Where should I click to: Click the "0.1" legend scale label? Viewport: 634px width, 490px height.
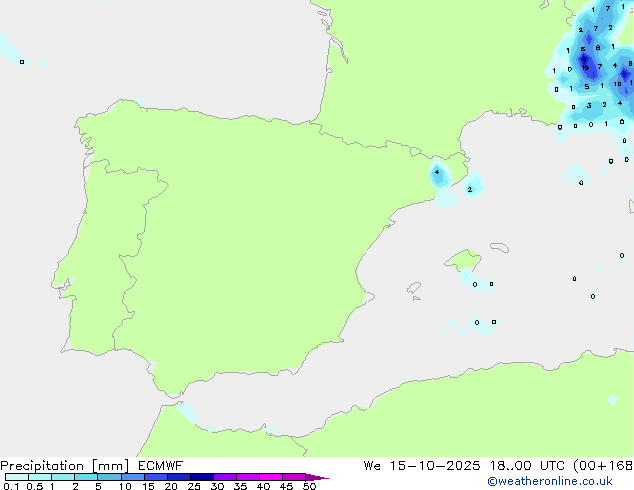pos(11,486)
